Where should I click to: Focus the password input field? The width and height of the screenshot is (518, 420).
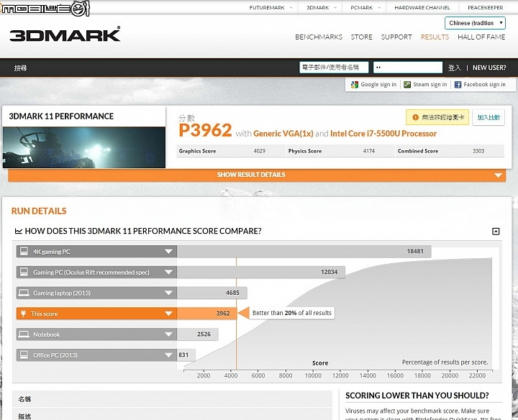(408, 68)
